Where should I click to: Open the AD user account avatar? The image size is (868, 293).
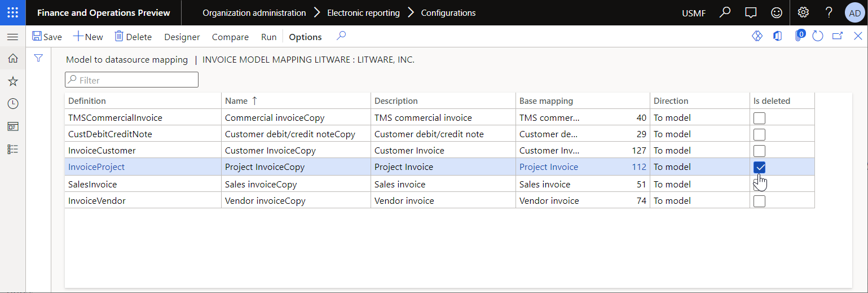(855, 13)
